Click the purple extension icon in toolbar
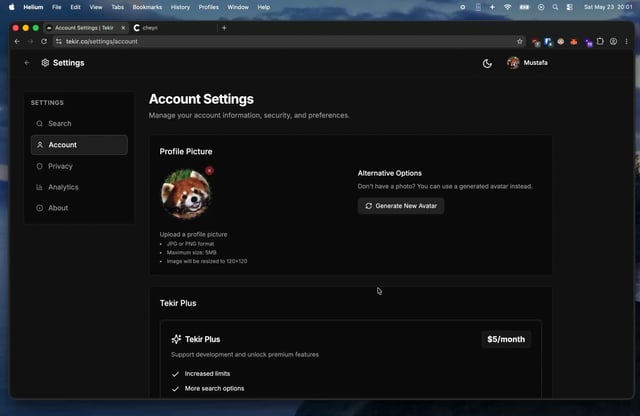The width and height of the screenshot is (640, 416). click(x=588, y=42)
